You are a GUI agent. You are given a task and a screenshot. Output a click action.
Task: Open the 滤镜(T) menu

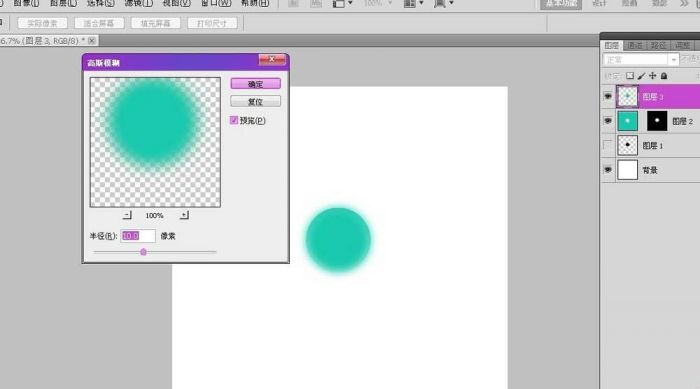[138, 4]
